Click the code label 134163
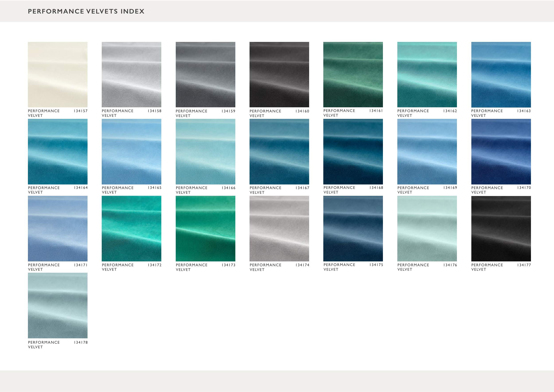Screen dimensions: 554x392 524,111
